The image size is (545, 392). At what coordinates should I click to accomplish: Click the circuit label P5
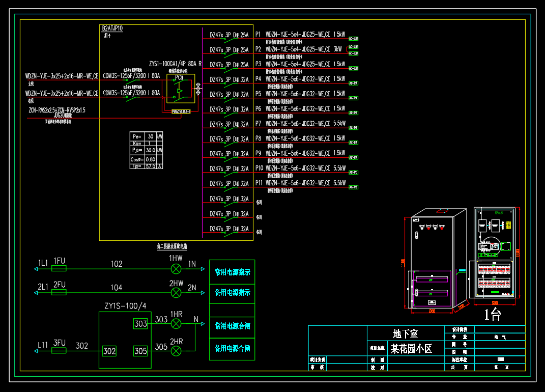coord(258,94)
